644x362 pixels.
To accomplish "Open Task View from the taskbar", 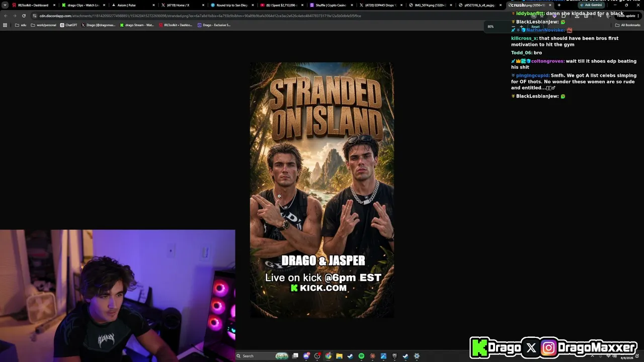I will tap(295, 356).
